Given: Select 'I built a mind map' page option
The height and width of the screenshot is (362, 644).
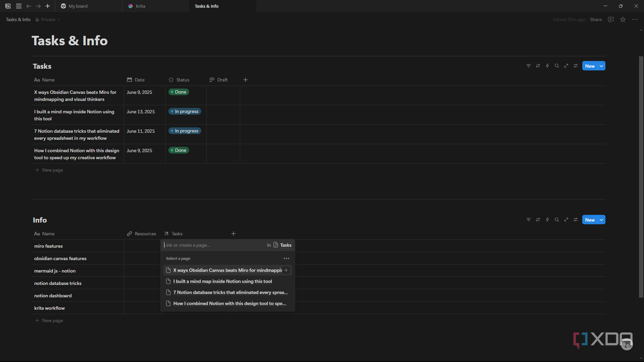Looking at the screenshot, I should click(227, 281).
